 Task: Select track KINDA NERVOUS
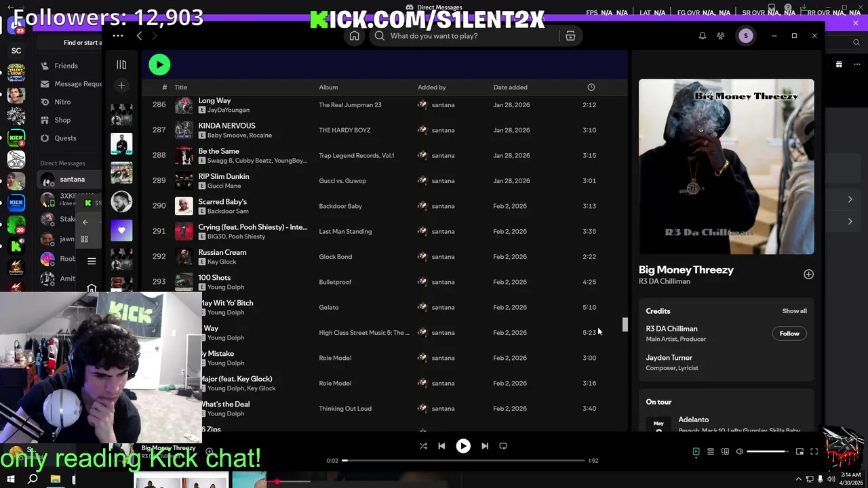pyautogui.click(x=226, y=125)
